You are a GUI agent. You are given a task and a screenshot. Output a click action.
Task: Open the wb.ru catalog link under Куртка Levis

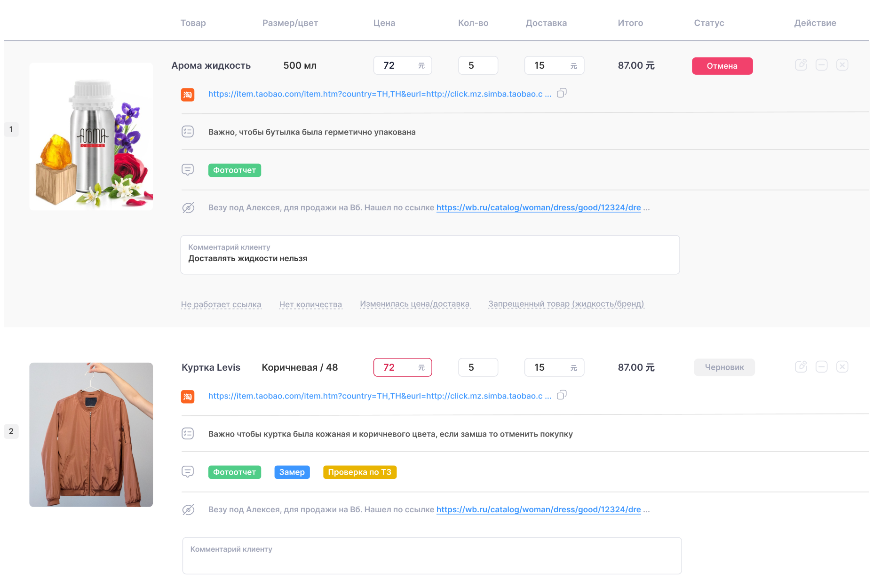point(538,509)
